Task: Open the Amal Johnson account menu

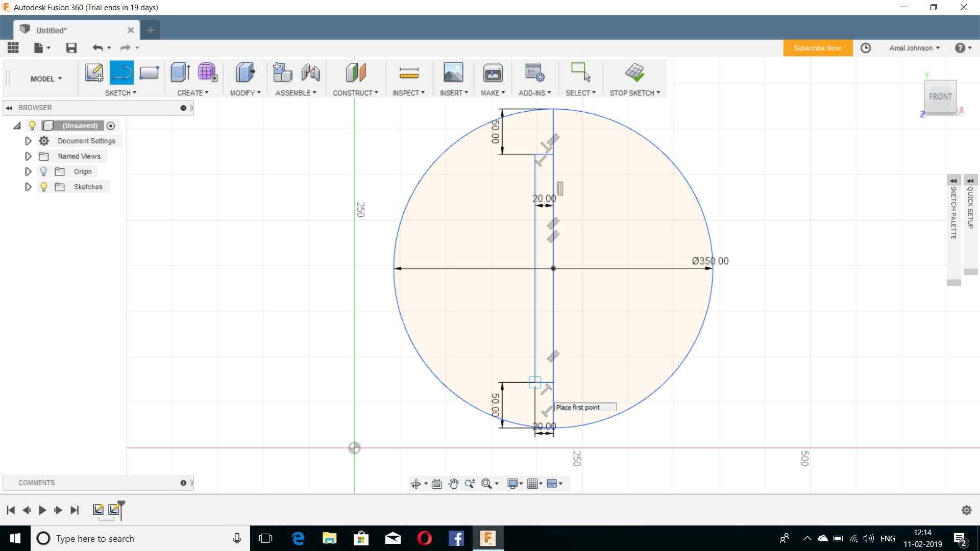Action: click(914, 48)
